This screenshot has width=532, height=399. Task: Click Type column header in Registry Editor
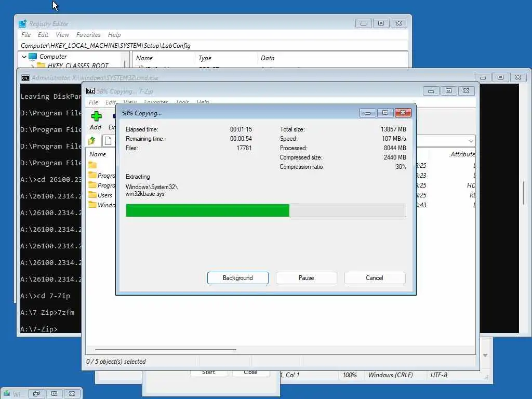click(x=205, y=58)
